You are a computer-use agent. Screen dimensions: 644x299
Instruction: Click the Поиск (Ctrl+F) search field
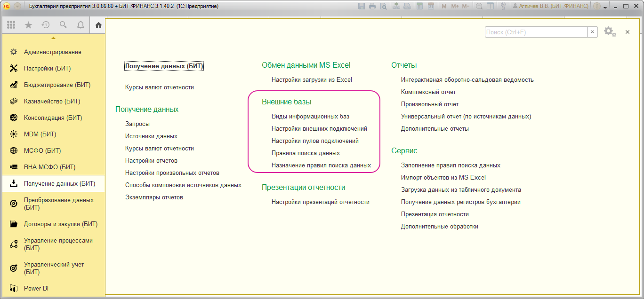(x=536, y=32)
